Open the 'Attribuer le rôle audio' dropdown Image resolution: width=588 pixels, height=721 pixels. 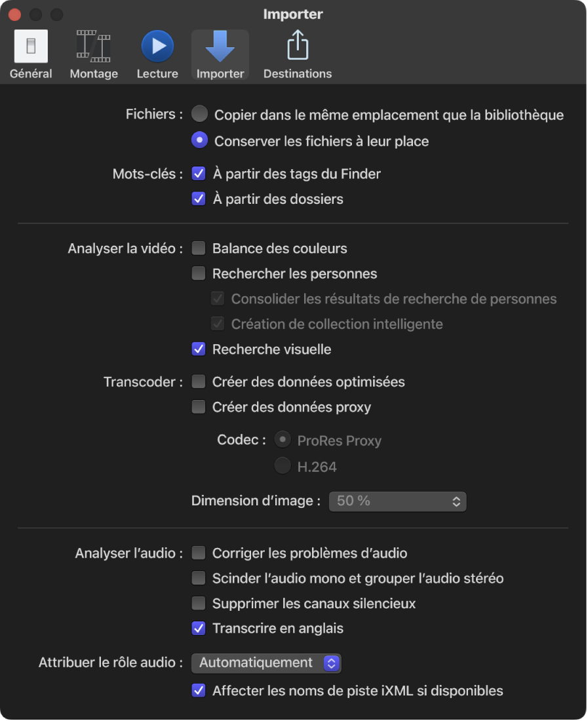[265, 663]
